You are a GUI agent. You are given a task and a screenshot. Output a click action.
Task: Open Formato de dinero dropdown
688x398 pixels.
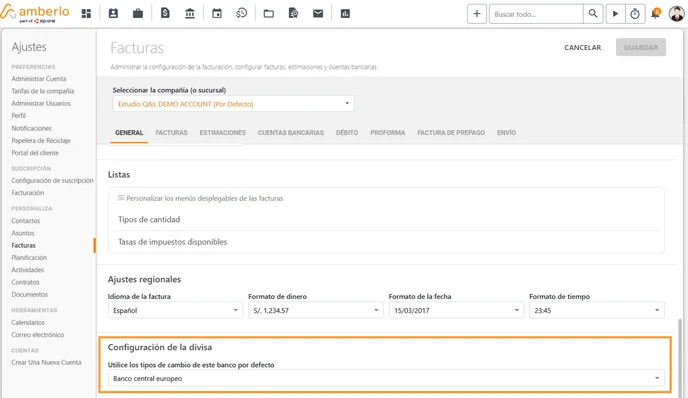[x=315, y=310]
